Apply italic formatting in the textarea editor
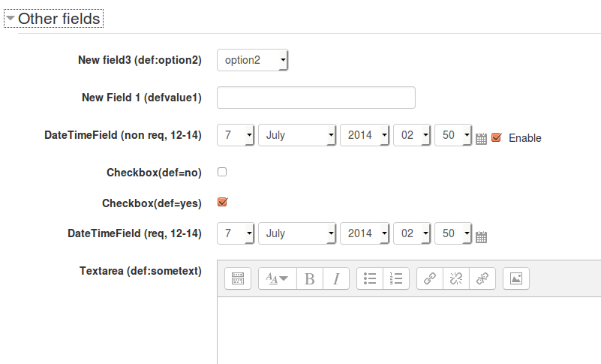This screenshot has width=601, height=364. click(x=336, y=278)
